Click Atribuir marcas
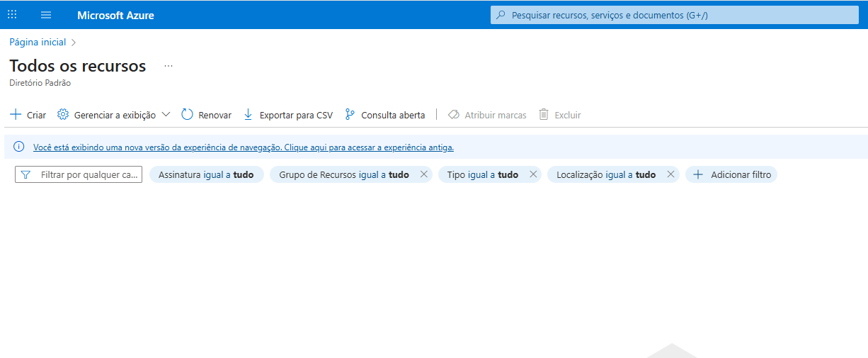868x358 pixels. pos(487,115)
